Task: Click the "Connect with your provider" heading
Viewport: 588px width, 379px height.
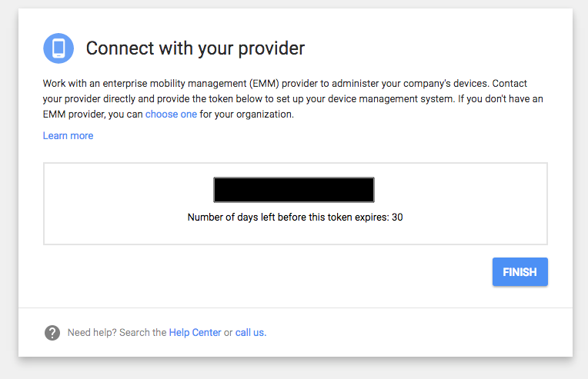Action: [195, 48]
